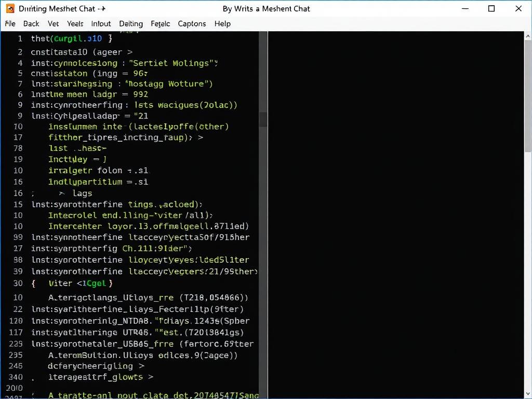532x399 pixels.
Task: Click line 'ltacceyryecttaSof/915her'
Action: 189,237
